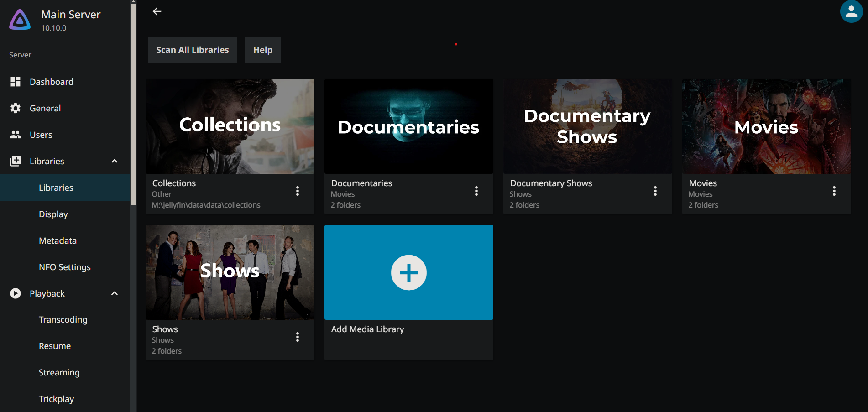The height and width of the screenshot is (412, 868).
Task: Open NFO Settings page
Action: [x=64, y=267]
